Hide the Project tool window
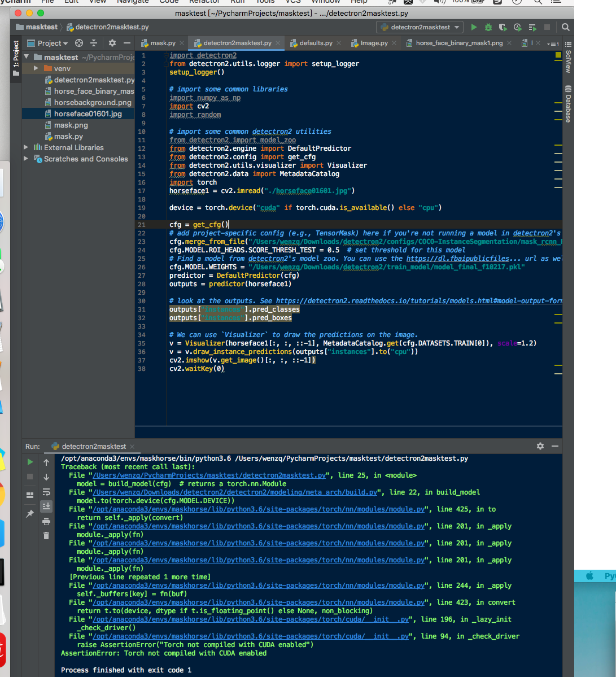This screenshot has height=677, width=616. 127,43
